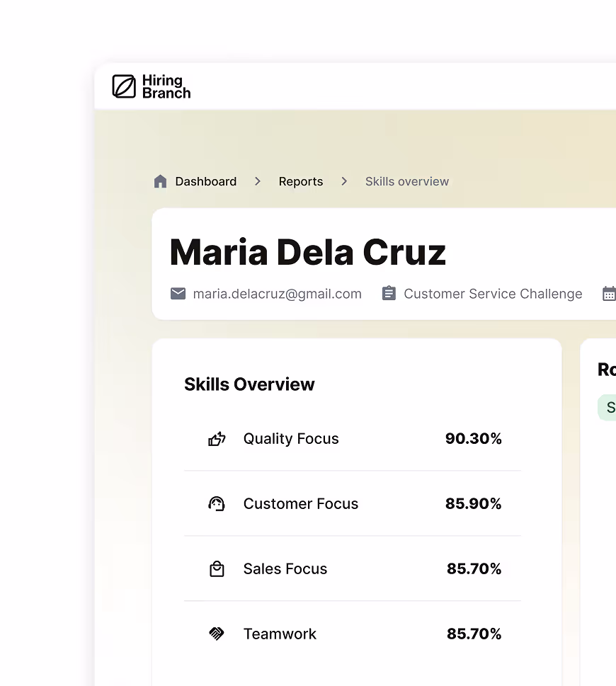Open the Customer Service Challenge label

coord(493,294)
